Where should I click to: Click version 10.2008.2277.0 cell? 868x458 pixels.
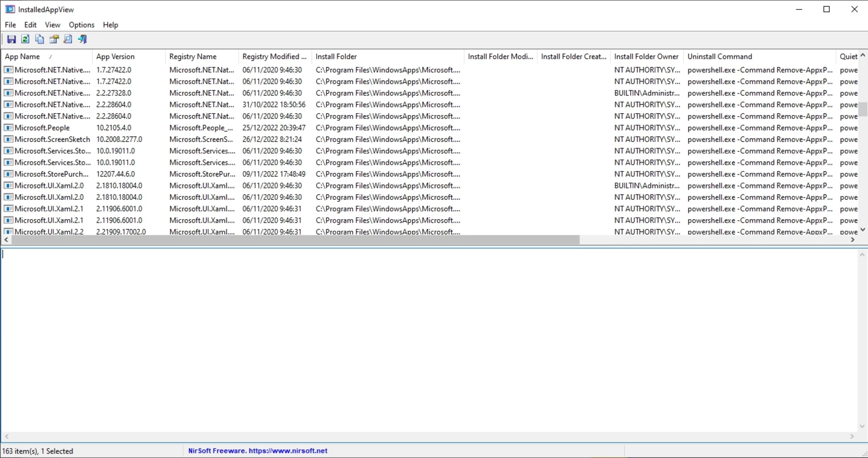pos(119,139)
